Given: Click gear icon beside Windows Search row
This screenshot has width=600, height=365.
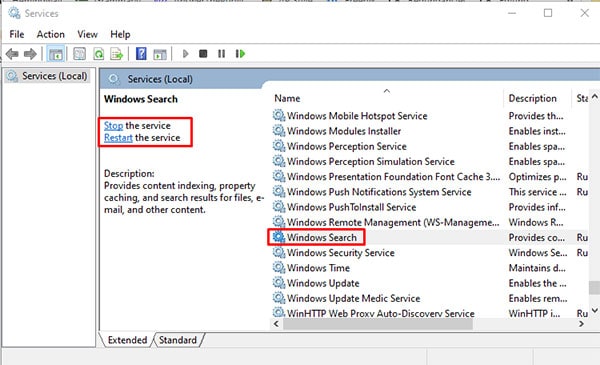Looking at the screenshot, I should coord(279,237).
